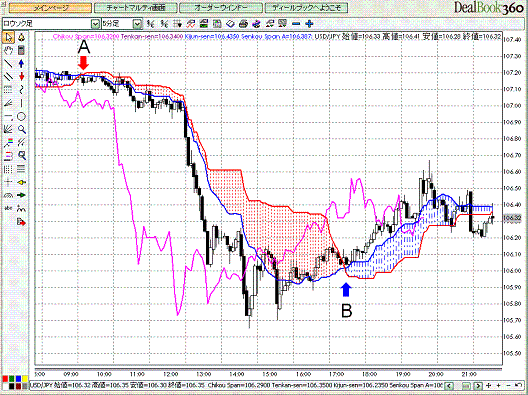528x395 pixels.
Task: Pick the blue up-arrow marker tool
Action: 22,63
